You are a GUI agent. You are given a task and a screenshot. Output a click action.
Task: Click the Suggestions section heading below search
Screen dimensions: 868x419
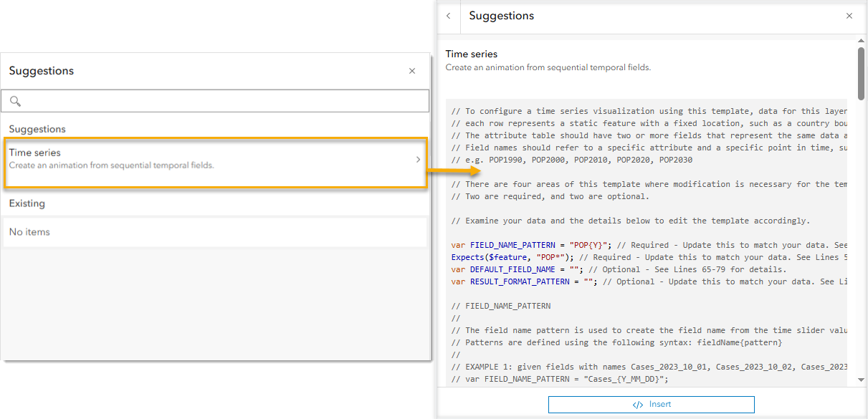click(x=37, y=129)
